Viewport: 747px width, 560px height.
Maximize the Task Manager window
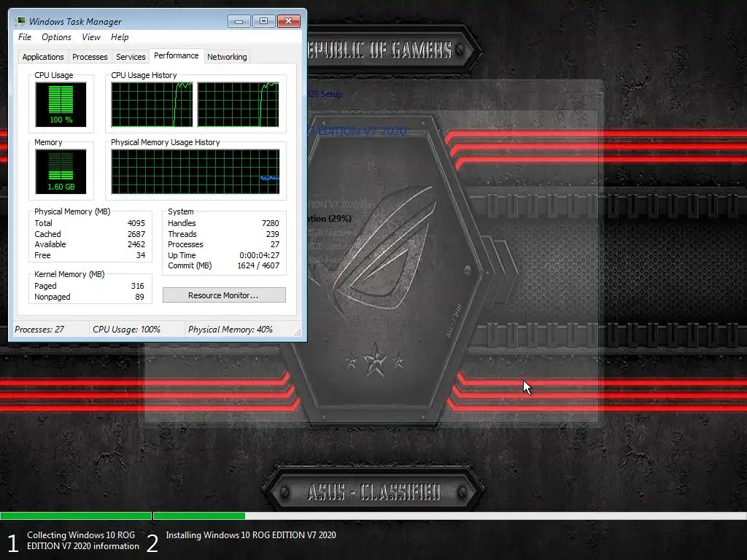(263, 21)
